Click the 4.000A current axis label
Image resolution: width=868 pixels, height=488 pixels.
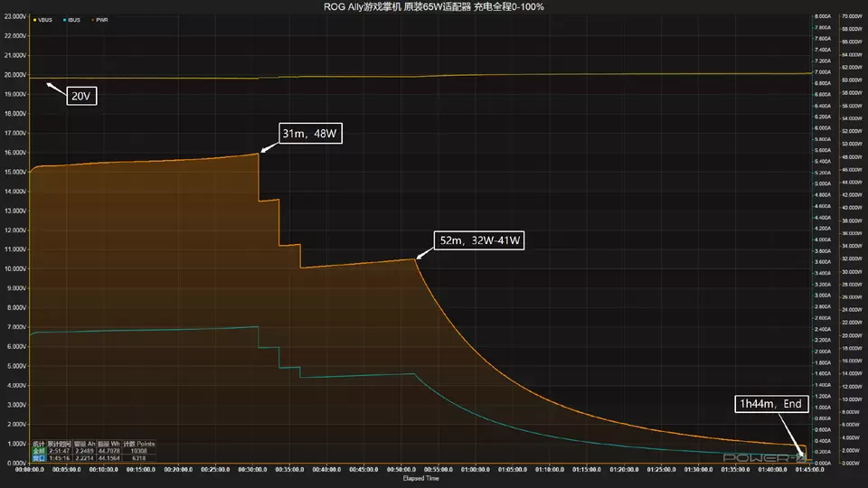[x=823, y=239]
